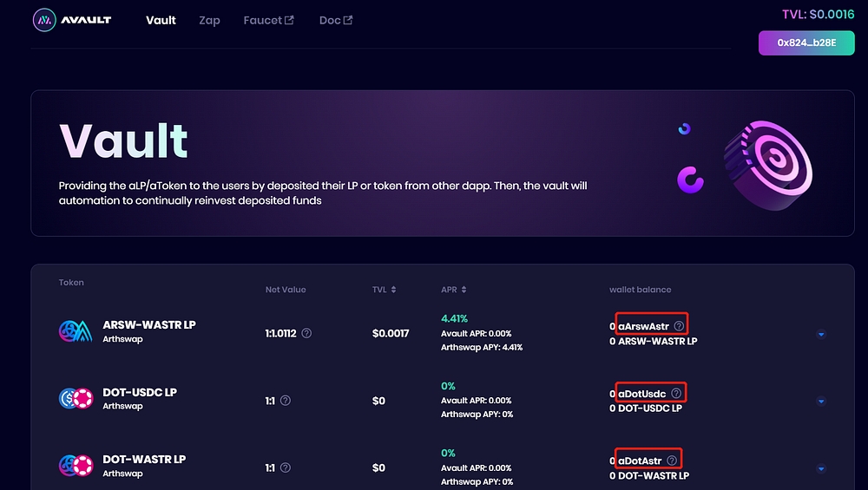
Task: Open the Faucet external link
Action: 269,20
